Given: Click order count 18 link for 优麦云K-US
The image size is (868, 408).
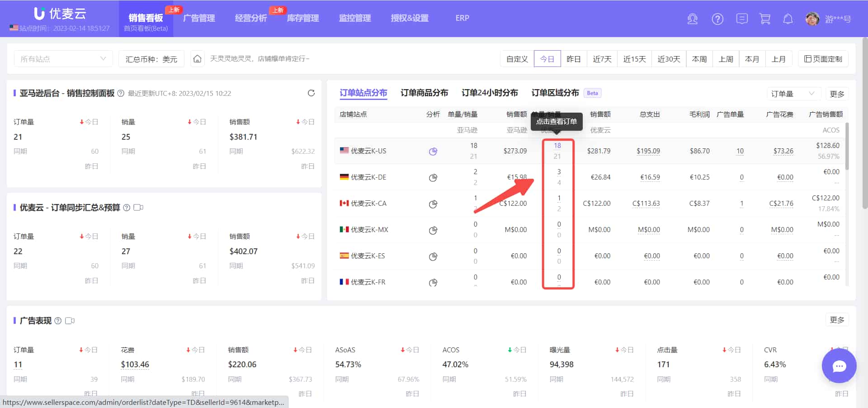Looking at the screenshot, I should pyautogui.click(x=557, y=146).
